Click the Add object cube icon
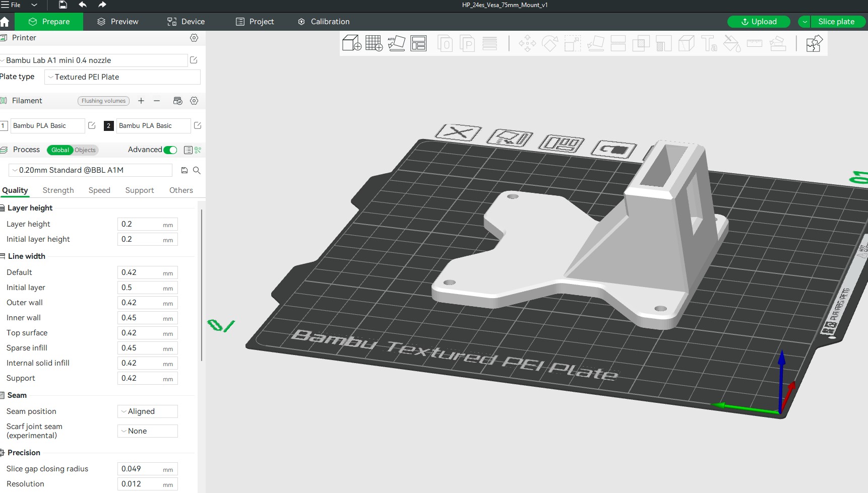Screen dimensions: 868x493 pos(351,44)
